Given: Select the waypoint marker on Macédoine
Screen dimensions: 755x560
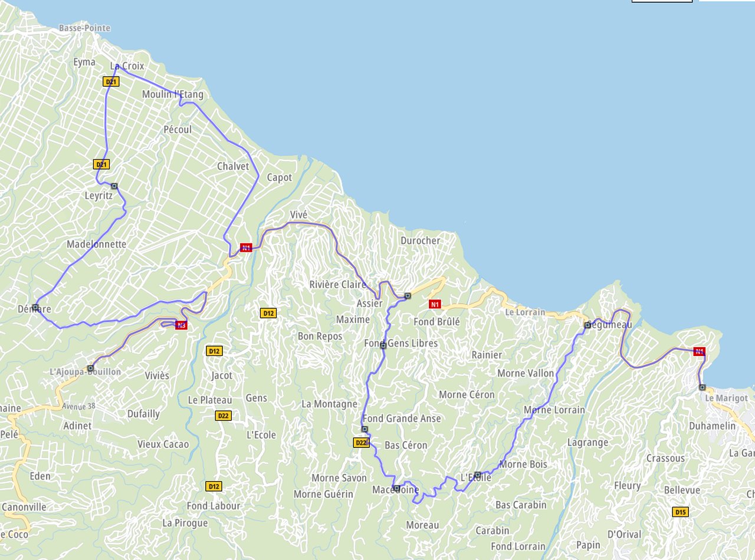Looking at the screenshot, I should tap(396, 488).
